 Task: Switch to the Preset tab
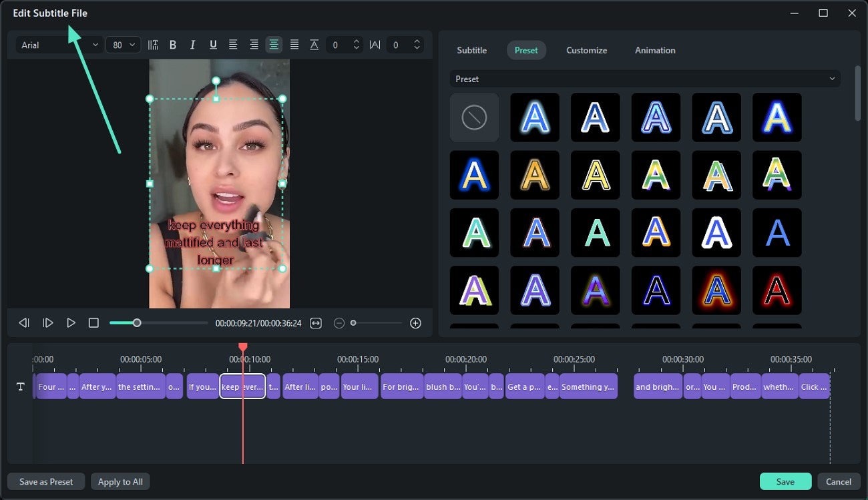click(526, 50)
